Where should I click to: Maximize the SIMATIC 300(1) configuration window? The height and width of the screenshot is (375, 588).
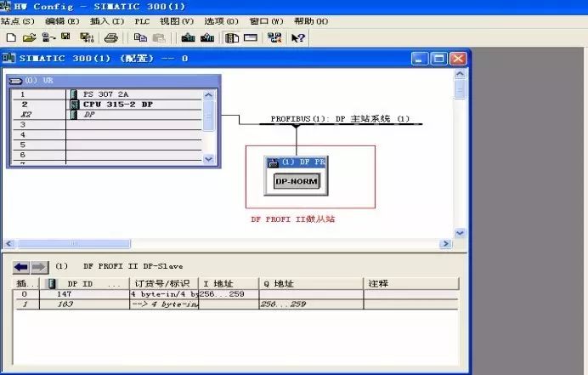[438, 59]
